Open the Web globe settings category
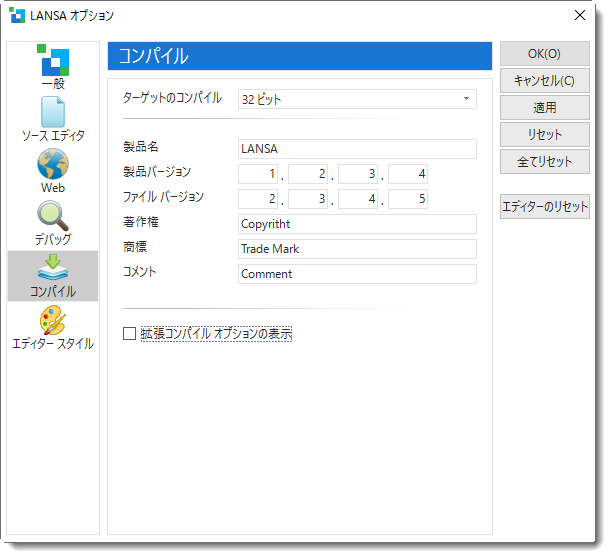The height and width of the screenshot is (558, 611). 53,171
